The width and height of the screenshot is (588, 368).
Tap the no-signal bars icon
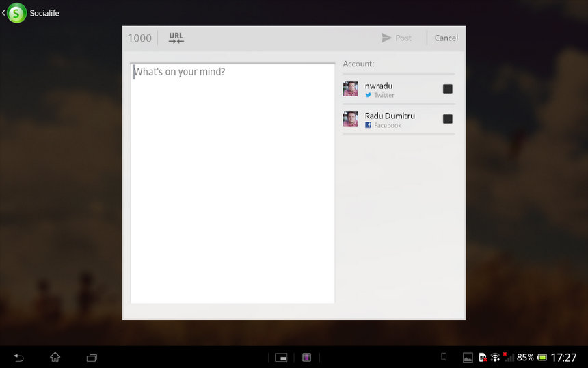pos(509,357)
